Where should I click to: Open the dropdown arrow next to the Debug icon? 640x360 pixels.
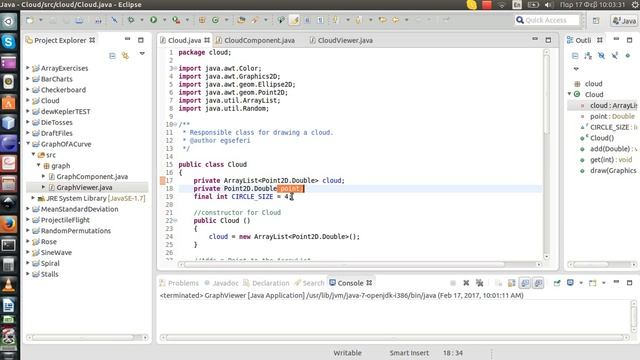click(142, 20)
